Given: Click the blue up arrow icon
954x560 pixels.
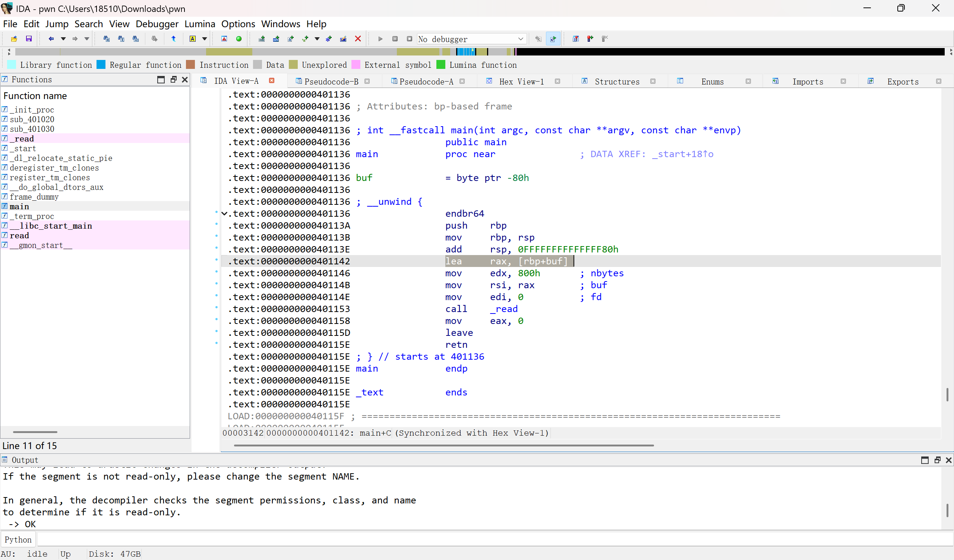Looking at the screenshot, I should (x=173, y=39).
